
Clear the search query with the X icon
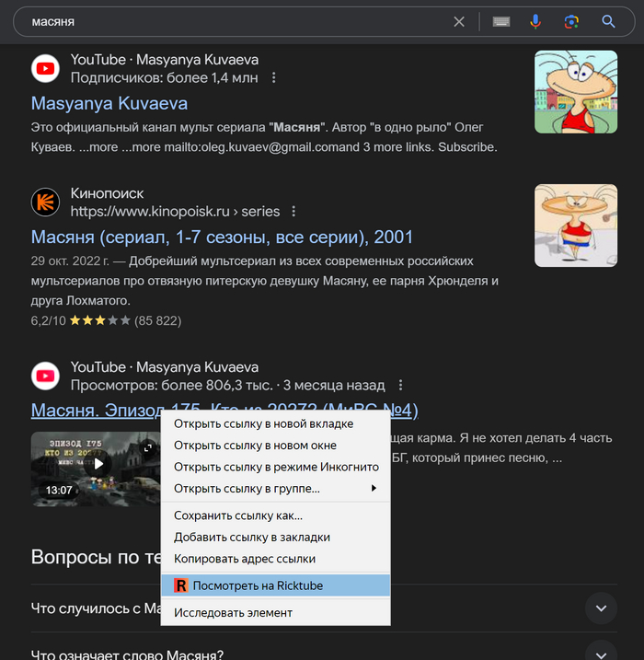pos(459,21)
